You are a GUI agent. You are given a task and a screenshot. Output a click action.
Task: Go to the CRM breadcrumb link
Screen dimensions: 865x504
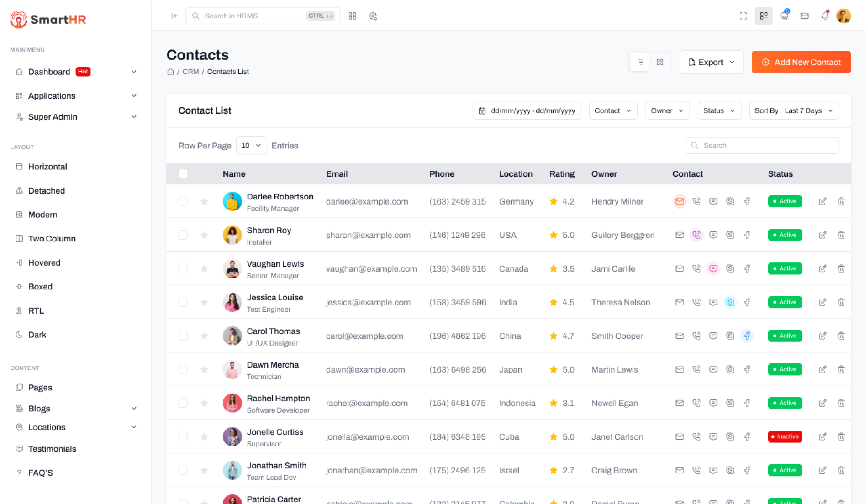pyautogui.click(x=190, y=72)
